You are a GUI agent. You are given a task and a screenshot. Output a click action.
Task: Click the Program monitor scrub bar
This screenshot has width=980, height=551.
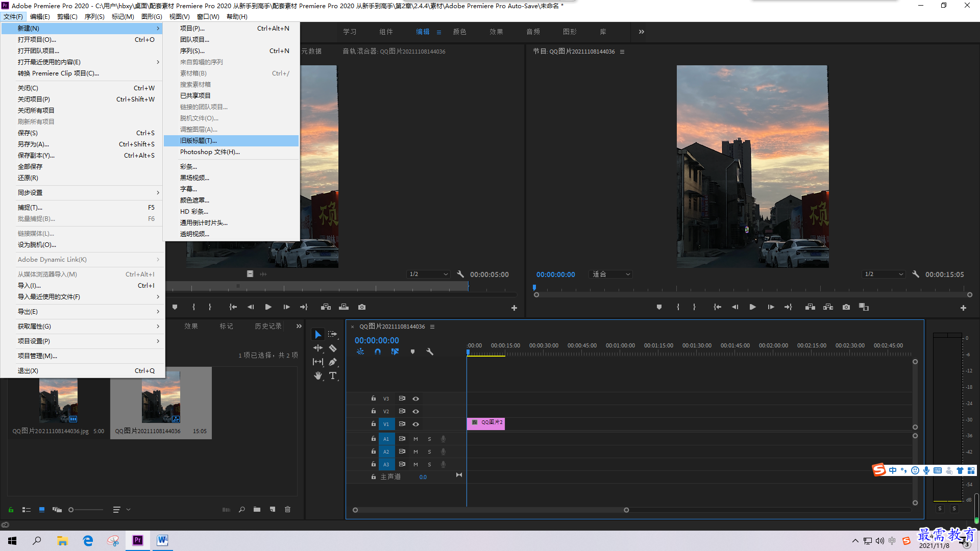coord(753,294)
